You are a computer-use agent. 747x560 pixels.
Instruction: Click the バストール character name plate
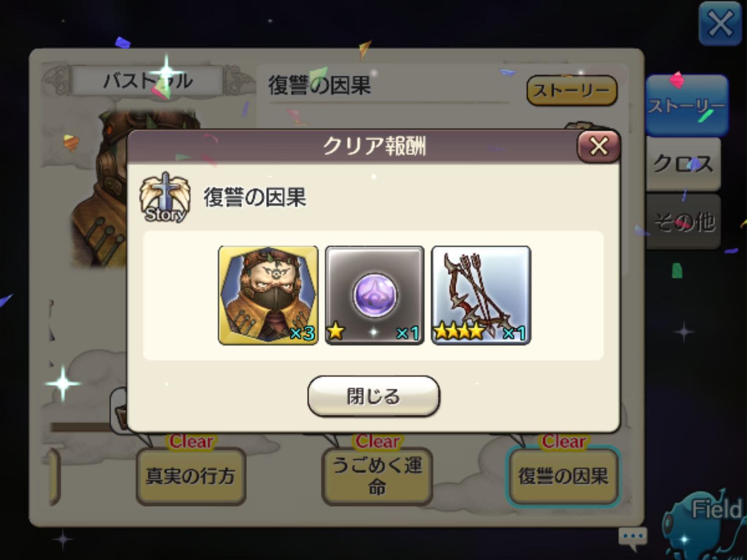[x=148, y=81]
